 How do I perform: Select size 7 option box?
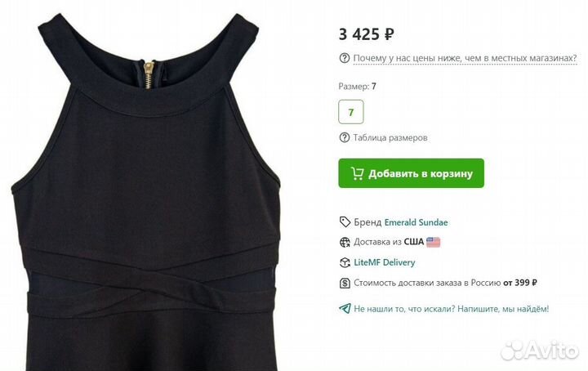351,112
